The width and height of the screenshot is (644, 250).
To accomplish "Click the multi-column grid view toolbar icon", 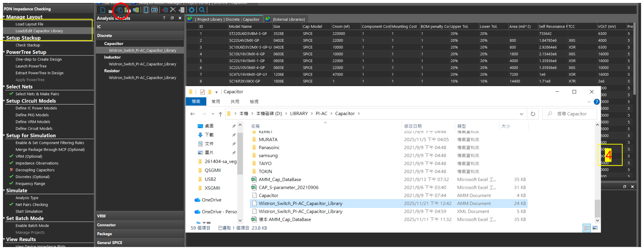I will click(x=154, y=10).
